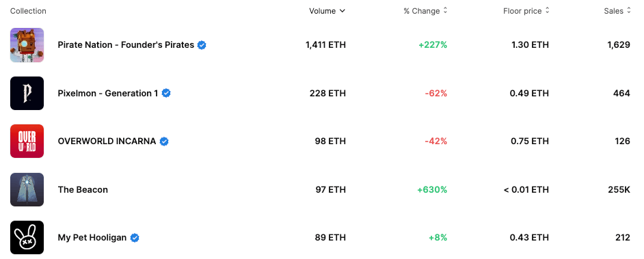Click the Pixelmon black P logo icon
Image resolution: width=644 pixels, height=259 pixels.
click(27, 93)
